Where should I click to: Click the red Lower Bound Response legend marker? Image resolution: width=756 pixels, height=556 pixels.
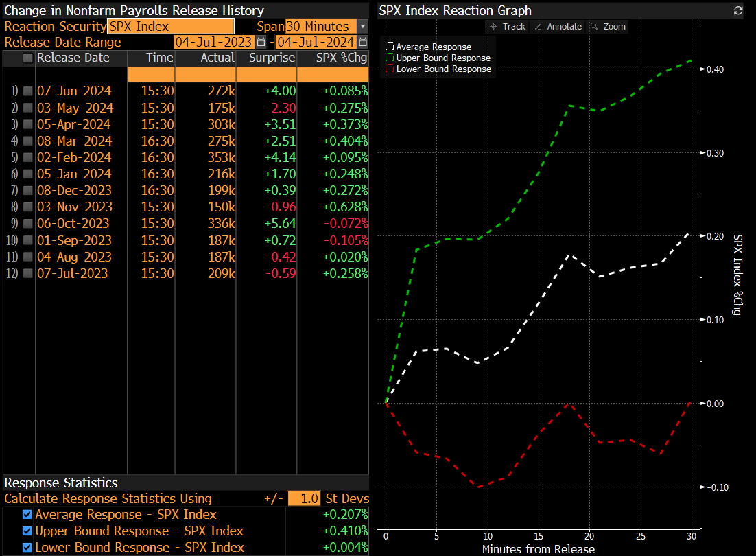pos(390,69)
